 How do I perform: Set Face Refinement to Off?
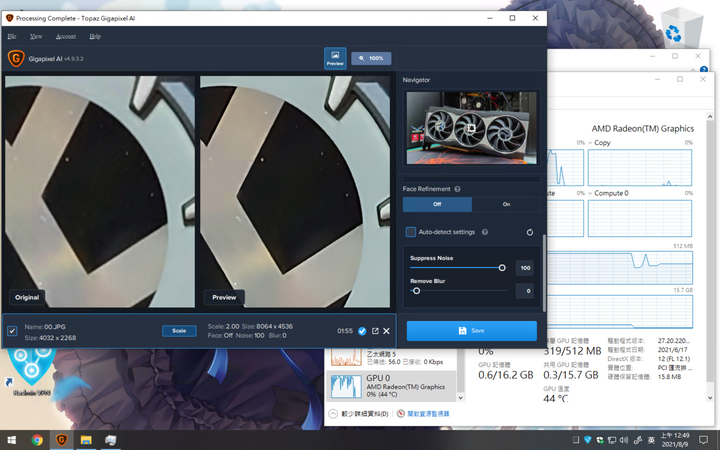click(437, 204)
